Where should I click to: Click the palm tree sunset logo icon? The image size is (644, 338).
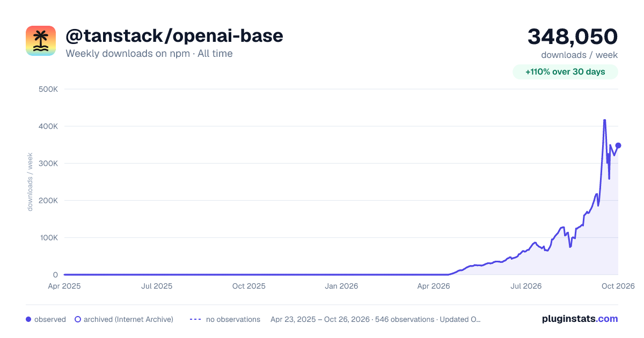coord(41,41)
